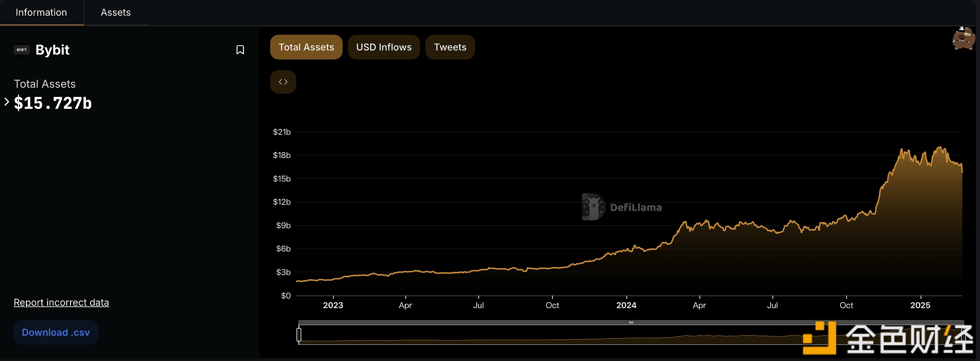Click the Bybit logo icon
980x361 pixels.
[22, 50]
